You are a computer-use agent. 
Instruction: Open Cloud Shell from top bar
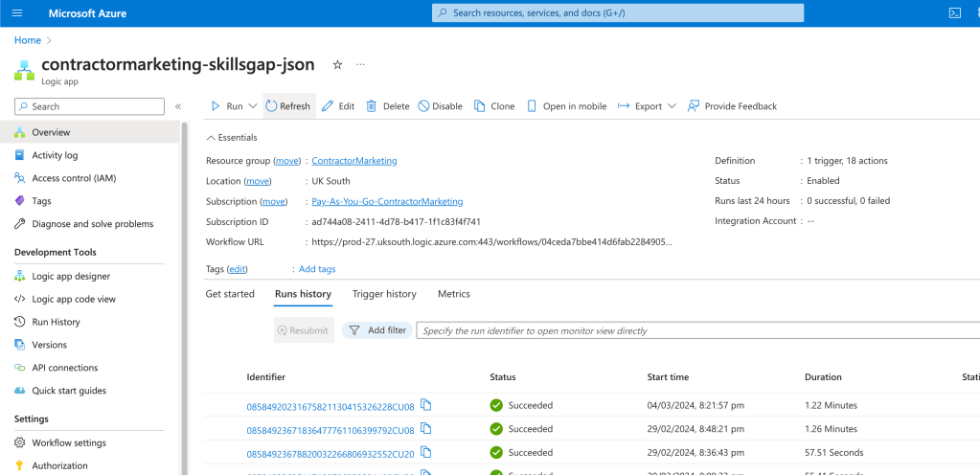pos(954,13)
